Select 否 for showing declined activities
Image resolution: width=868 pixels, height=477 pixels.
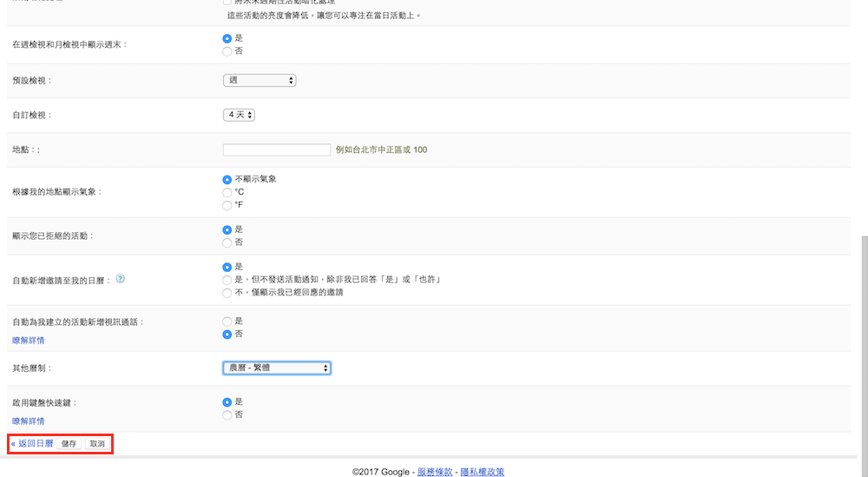227,242
